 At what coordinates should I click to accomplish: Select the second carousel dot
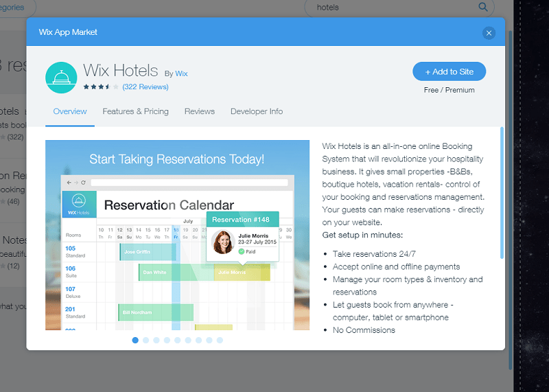click(146, 340)
